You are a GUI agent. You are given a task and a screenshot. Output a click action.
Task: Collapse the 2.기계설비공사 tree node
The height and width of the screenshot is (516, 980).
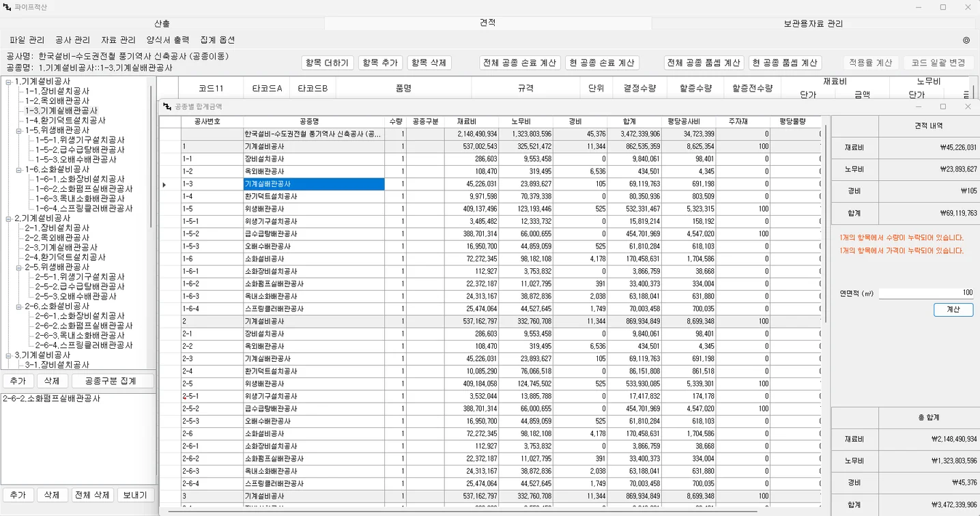tap(8, 218)
